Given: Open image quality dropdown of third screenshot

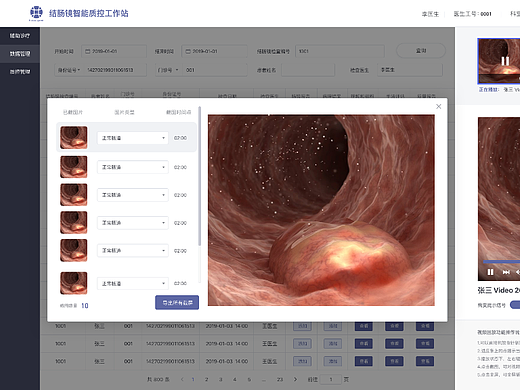Looking at the screenshot, I should click(133, 195).
